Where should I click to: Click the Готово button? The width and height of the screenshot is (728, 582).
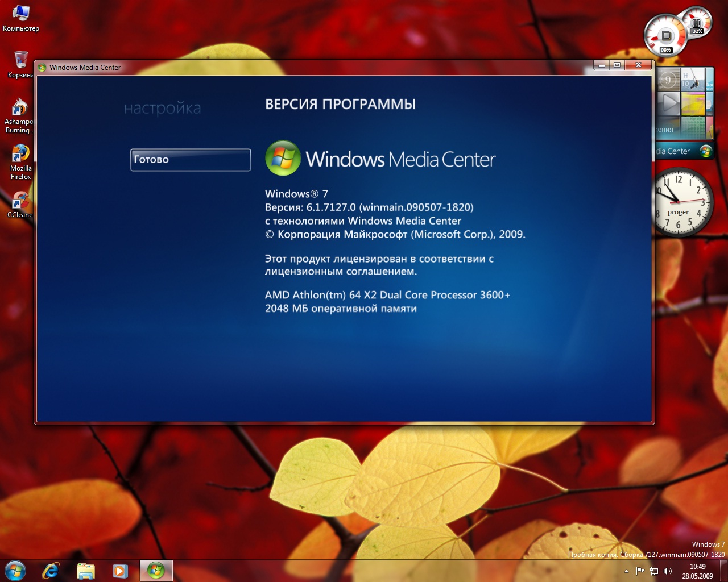coord(191,160)
